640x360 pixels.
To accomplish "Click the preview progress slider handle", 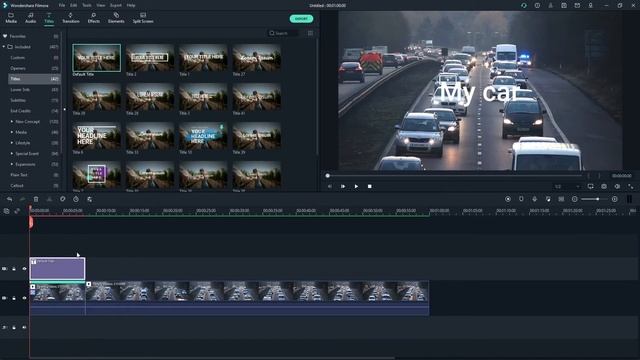I will (x=327, y=176).
